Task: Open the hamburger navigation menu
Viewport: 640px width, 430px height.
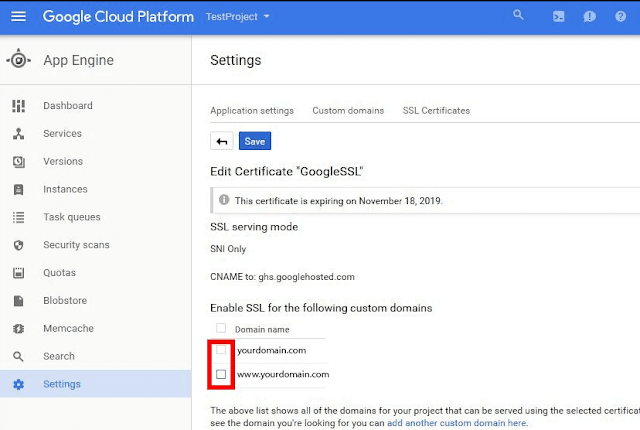Action: (x=18, y=17)
